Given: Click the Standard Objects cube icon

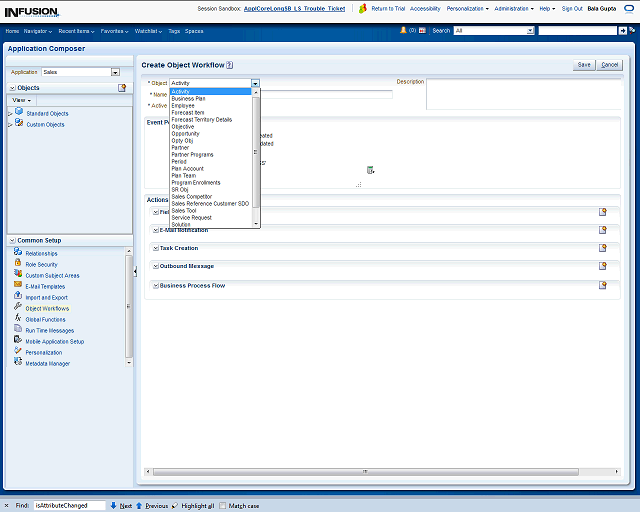Looking at the screenshot, I should [x=19, y=113].
